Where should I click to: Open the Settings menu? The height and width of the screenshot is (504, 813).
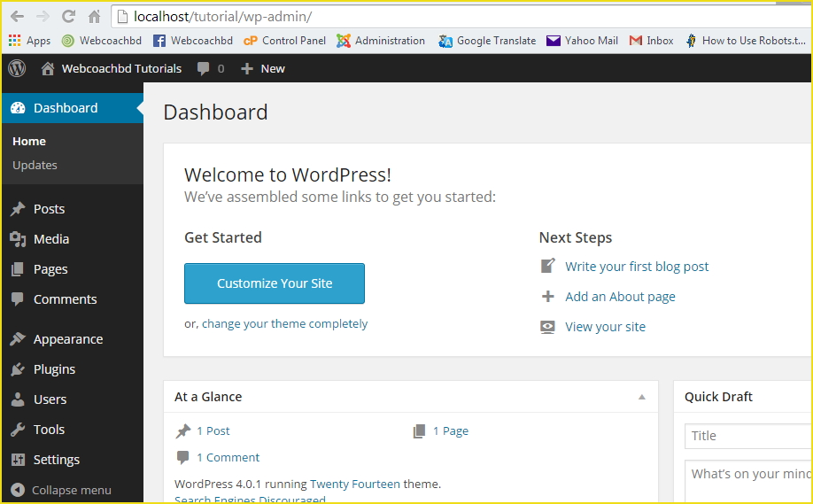pos(57,460)
